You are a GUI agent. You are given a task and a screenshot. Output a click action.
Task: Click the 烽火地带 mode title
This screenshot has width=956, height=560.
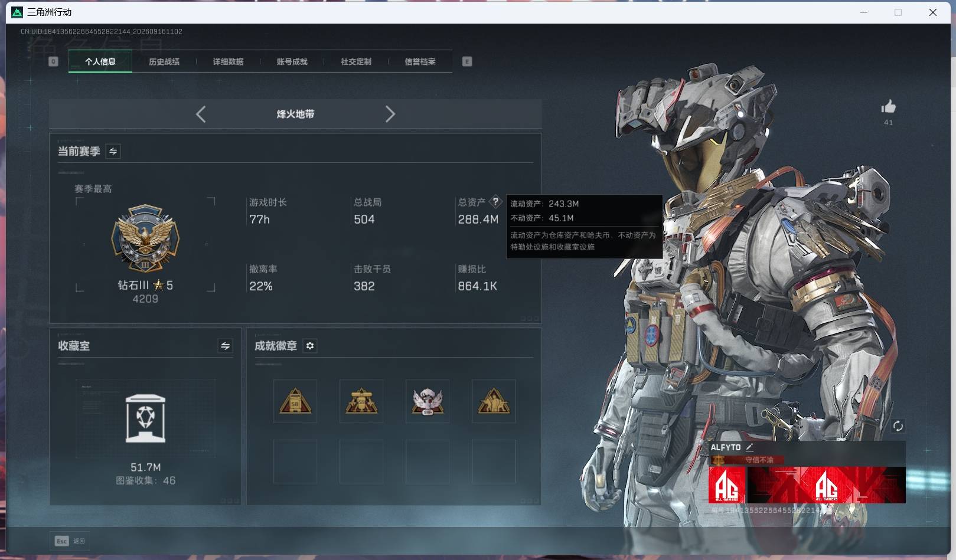click(295, 114)
